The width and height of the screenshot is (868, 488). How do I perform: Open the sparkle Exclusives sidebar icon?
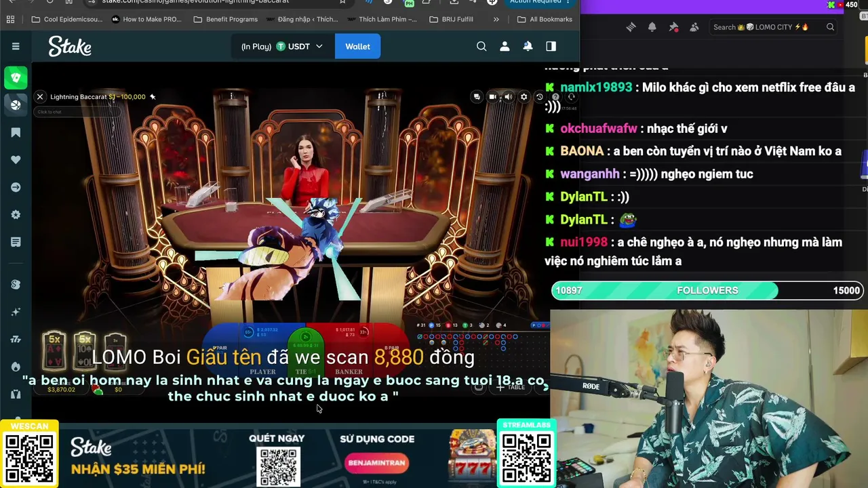pos(16,312)
